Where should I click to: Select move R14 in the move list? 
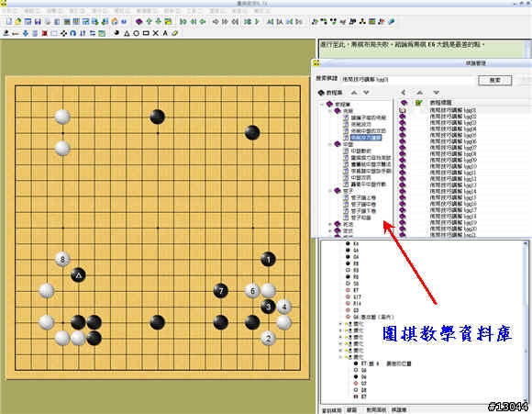point(358,304)
